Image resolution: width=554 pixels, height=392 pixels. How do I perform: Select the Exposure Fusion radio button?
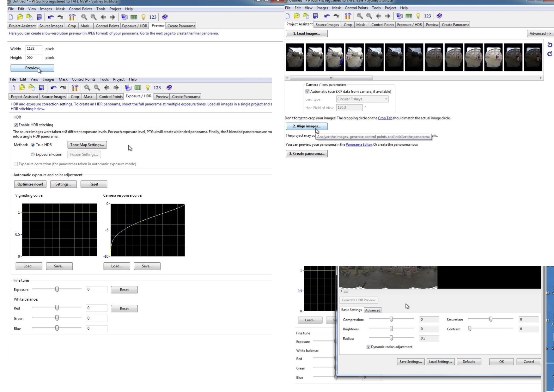(x=33, y=154)
